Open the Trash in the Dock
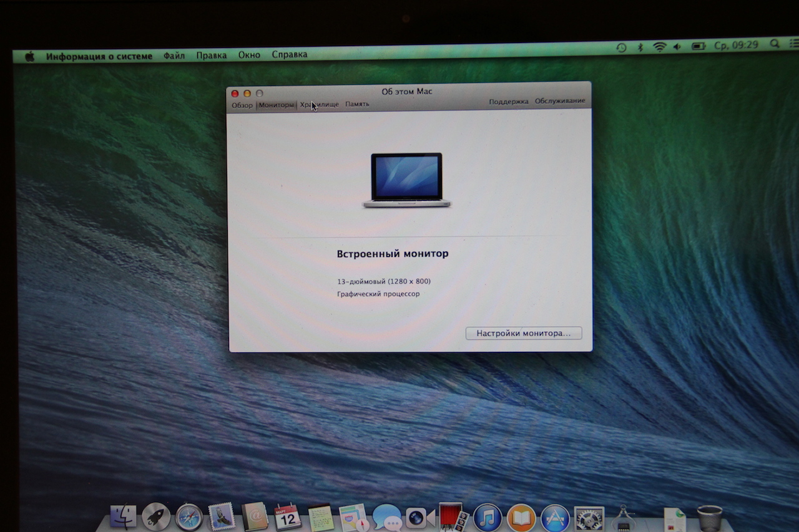Screen dimensions: 799x532 click(x=709, y=518)
